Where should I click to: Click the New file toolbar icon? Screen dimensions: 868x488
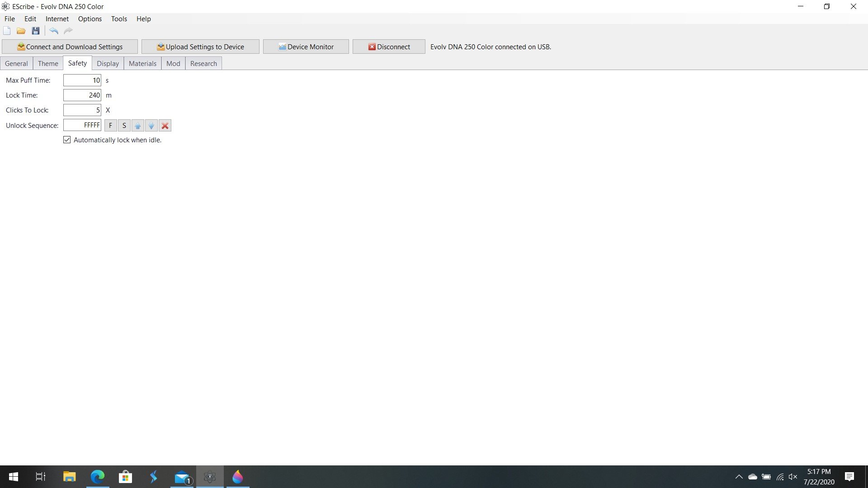coord(7,31)
